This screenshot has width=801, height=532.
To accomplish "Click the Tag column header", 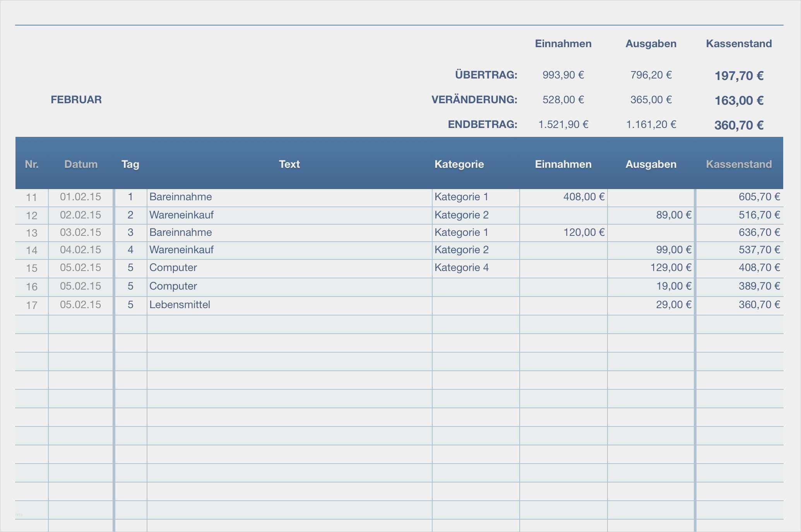I will point(130,165).
